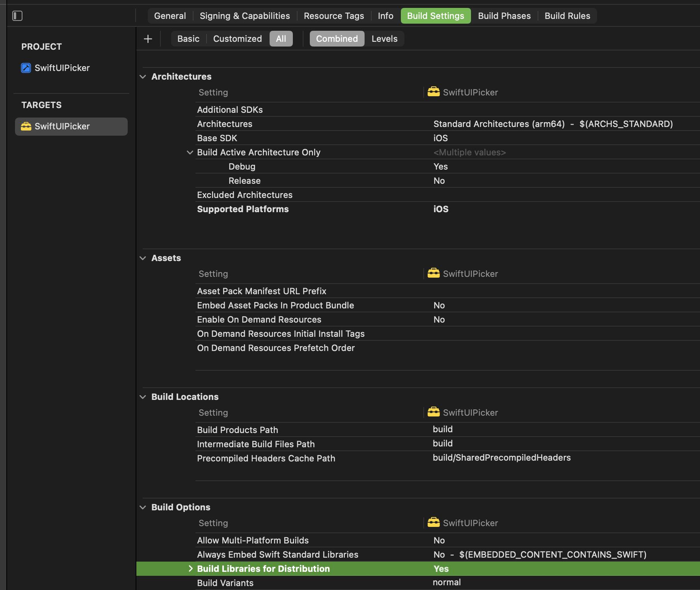Viewport: 700px width, 590px height.
Task: Edit the Build Products Path value build
Action: (x=443, y=429)
